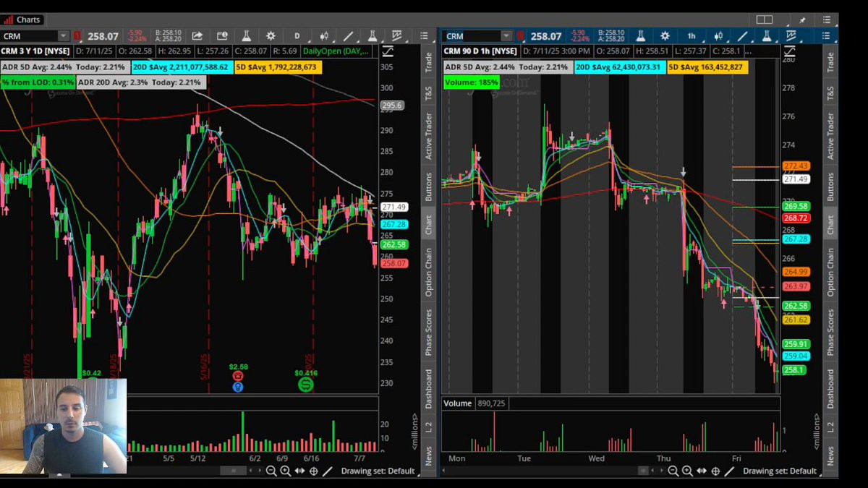Open News tab on left sidebar
The height and width of the screenshot is (488, 868).
(428, 455)
